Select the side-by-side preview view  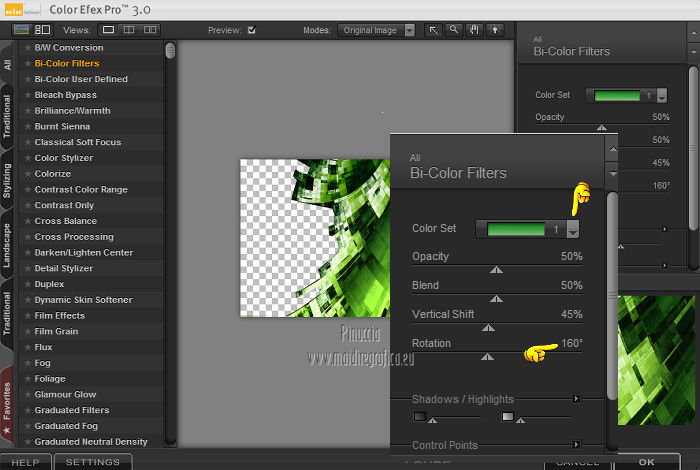(x=150, y=30)
